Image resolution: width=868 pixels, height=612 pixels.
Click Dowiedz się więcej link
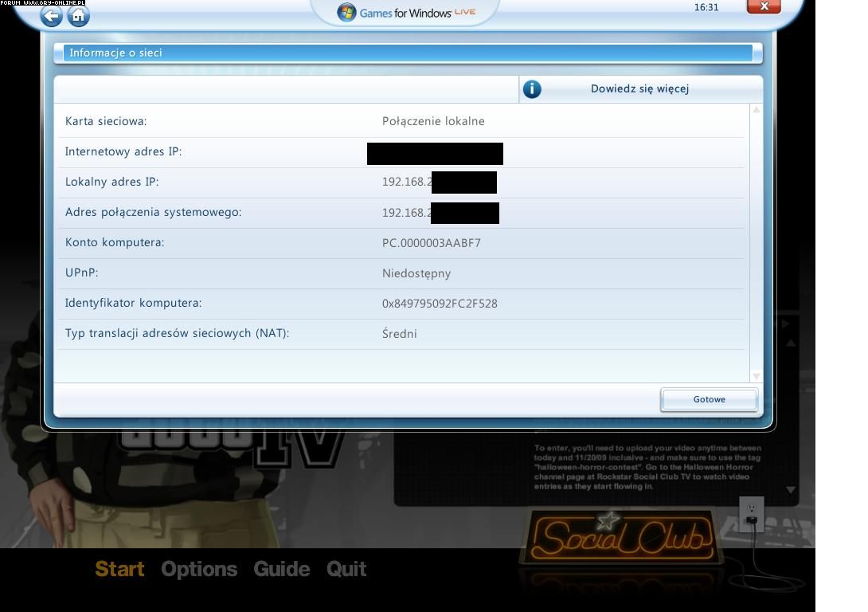point(640,88)
